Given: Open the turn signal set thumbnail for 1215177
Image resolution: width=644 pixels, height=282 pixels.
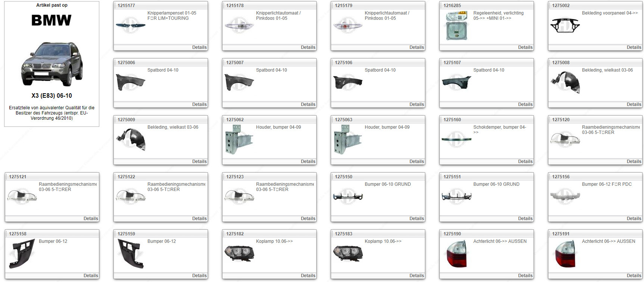Looking at the screenshot, I should 130,25.
